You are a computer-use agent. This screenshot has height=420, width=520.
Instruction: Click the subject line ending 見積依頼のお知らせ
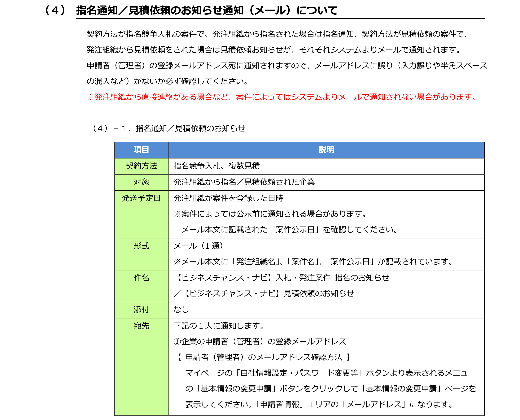point(264,294)
